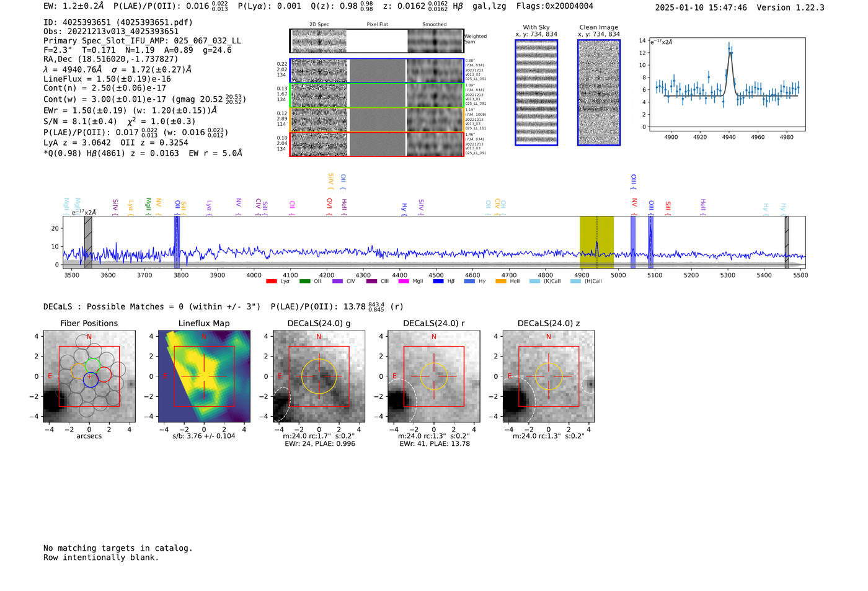Click the 'Row intentionally blank.' text

coord(101,558)
